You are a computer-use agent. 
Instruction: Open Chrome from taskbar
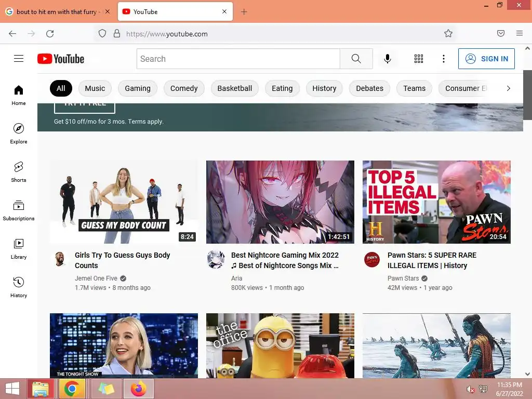(72, 389)
